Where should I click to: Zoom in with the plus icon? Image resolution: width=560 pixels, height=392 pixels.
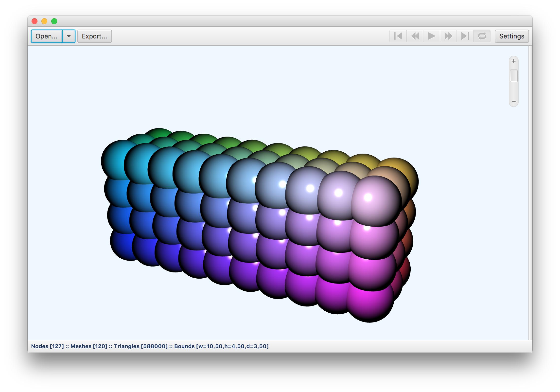[x=513, y=61]
